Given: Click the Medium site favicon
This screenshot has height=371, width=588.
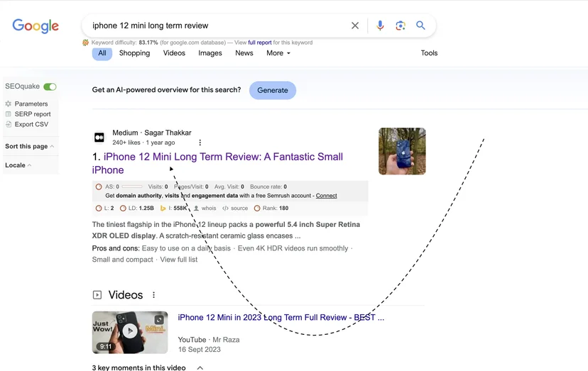Looking at the screenshot, I should [99, 138].
